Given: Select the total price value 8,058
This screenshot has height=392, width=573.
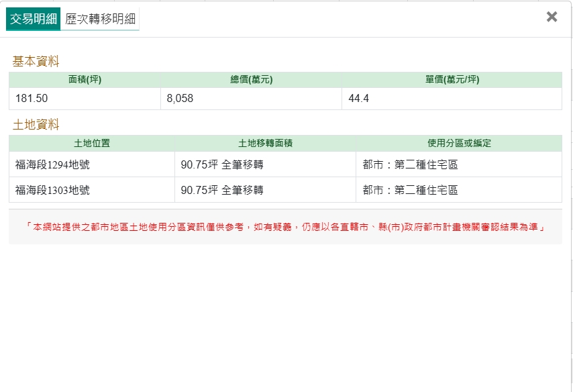Looking at the screenshot, I should (x=180, y=99).
